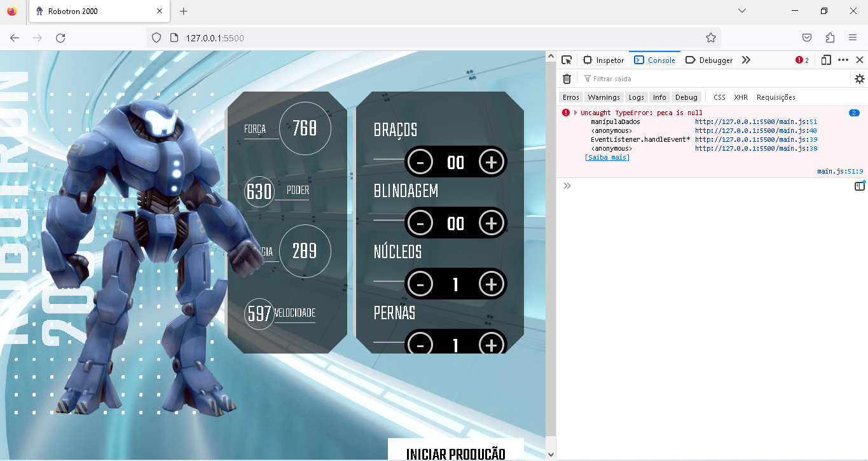Click the repeated message count badge
This screenshot has height=461, width=868.
(x=854, y=113)
